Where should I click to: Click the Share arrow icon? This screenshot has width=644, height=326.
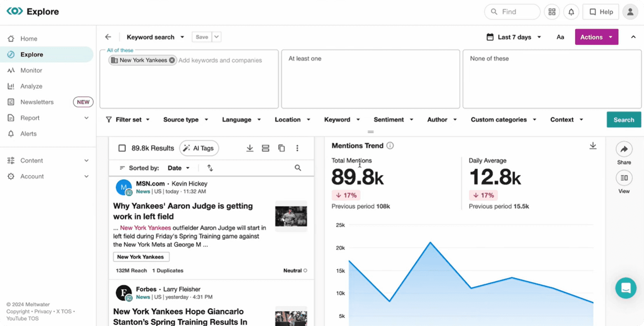(624, 149)
